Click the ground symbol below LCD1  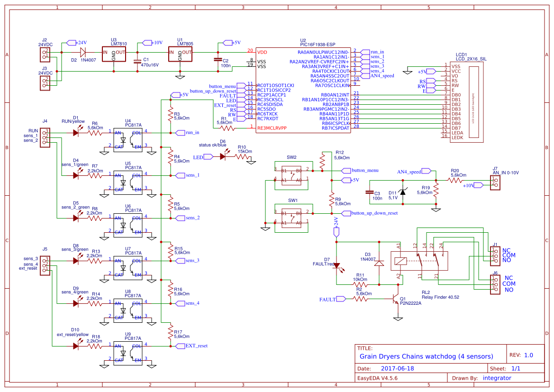(407, 71)
